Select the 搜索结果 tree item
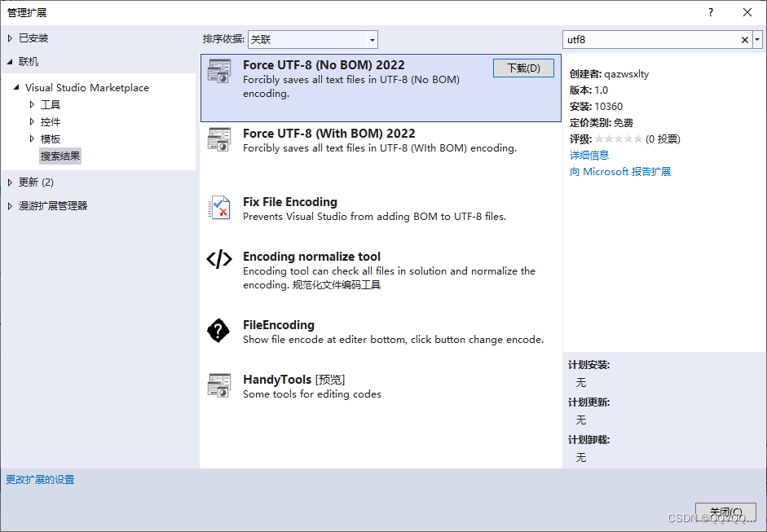The height and width of the screenshot is (532, 767). coord(60,156)
